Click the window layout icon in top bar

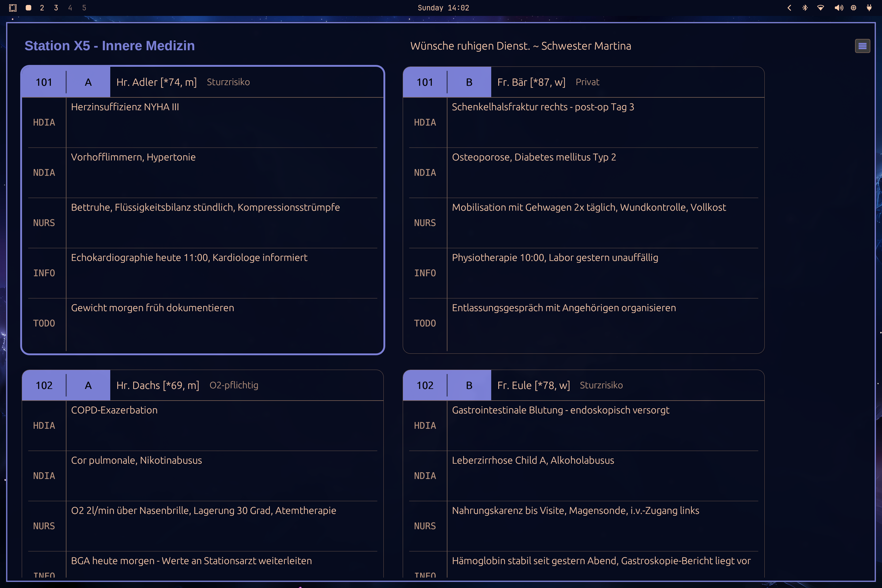(x=13, y=7)
